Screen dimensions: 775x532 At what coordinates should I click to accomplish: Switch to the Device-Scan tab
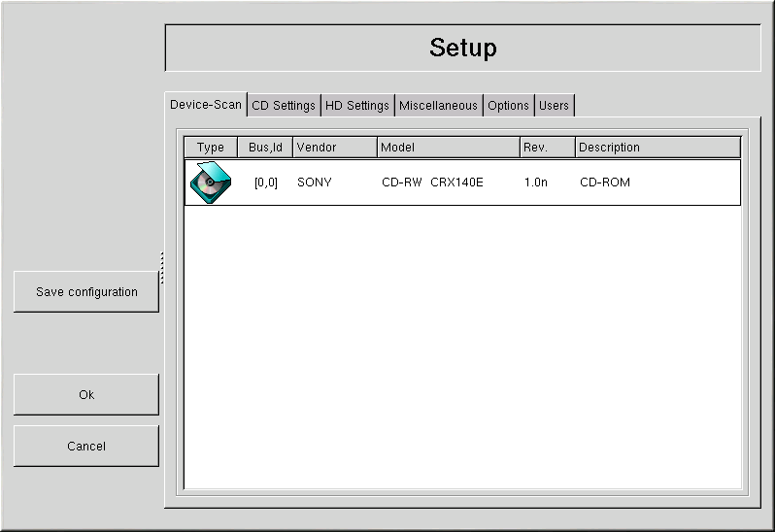(x=205, y=105)
